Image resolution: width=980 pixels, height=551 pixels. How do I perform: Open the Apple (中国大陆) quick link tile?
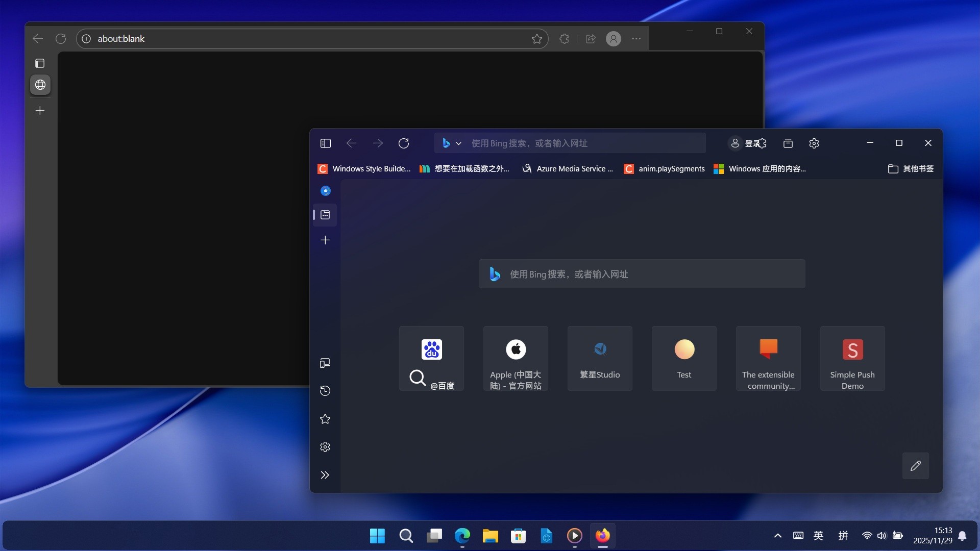click(x=516, y=359)
